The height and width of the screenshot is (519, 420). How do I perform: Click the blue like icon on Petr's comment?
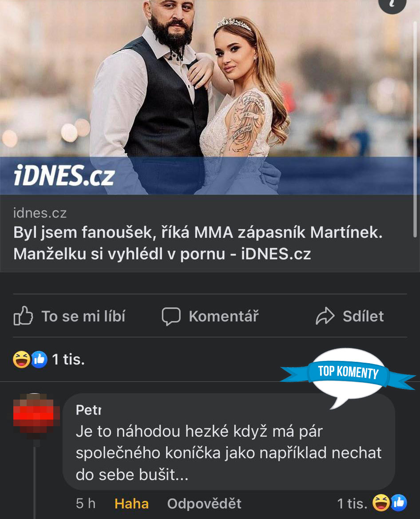point(399,503)
